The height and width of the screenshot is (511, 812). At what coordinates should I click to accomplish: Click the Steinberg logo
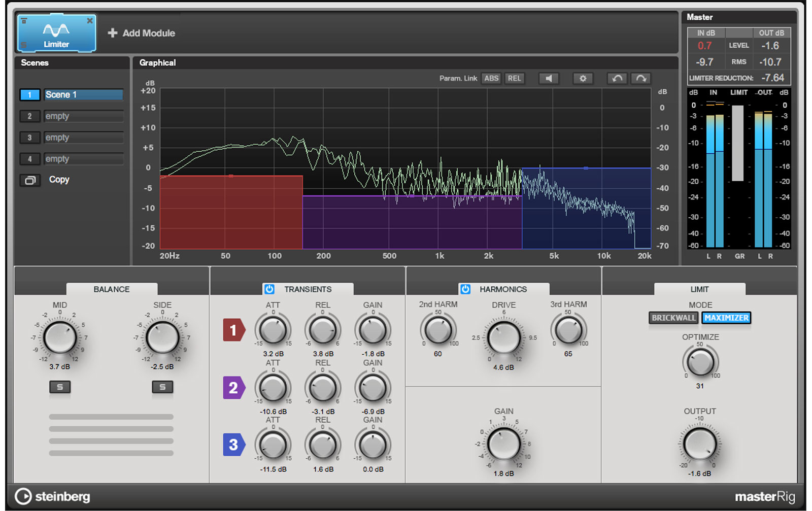pyautogui.click(x=53, y=496)
